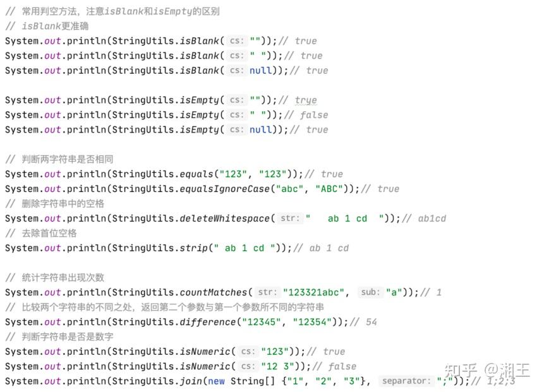This screenshot has height=392, width=544.
Task: Click the "ABC" string literal
Action: 329,189
